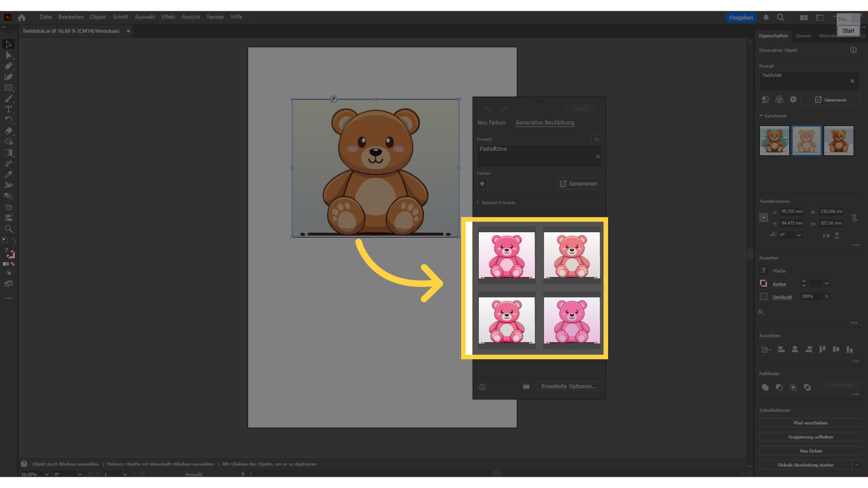Select the Artboard tool

point(9,207)
